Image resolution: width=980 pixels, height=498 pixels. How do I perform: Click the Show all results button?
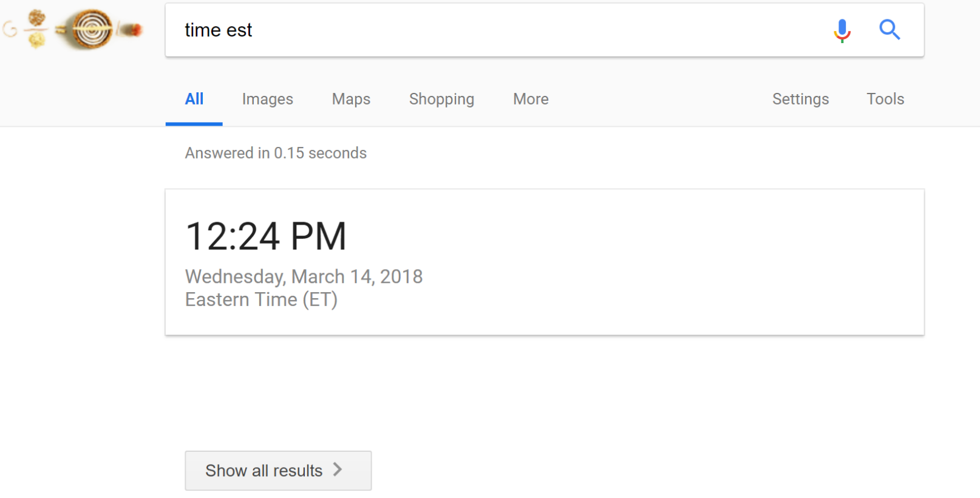[x=277, y=470]
